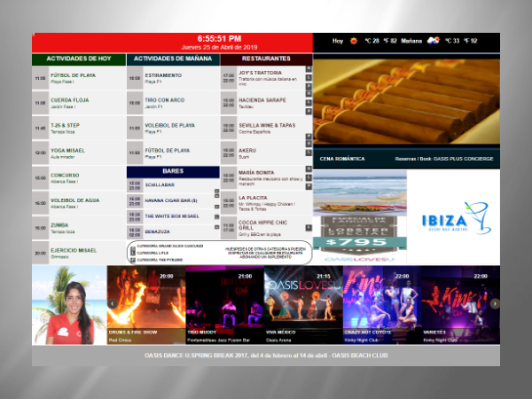
Task: Select The White Box Misael bar entry
Action: click(x=173, y=216)
